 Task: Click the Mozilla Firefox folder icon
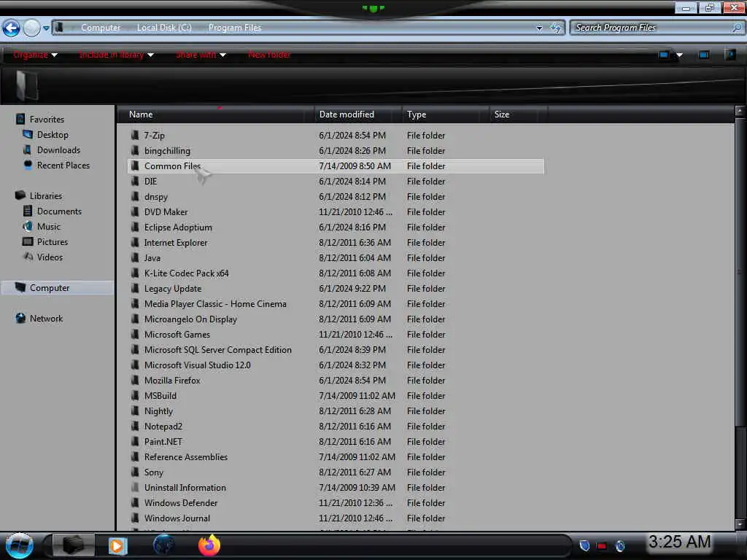[x=135, y=380]
